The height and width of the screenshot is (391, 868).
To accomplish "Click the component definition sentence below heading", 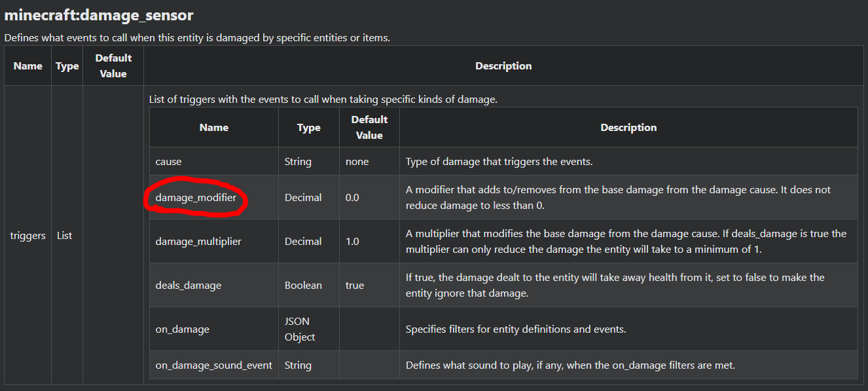I will point(197,37).
